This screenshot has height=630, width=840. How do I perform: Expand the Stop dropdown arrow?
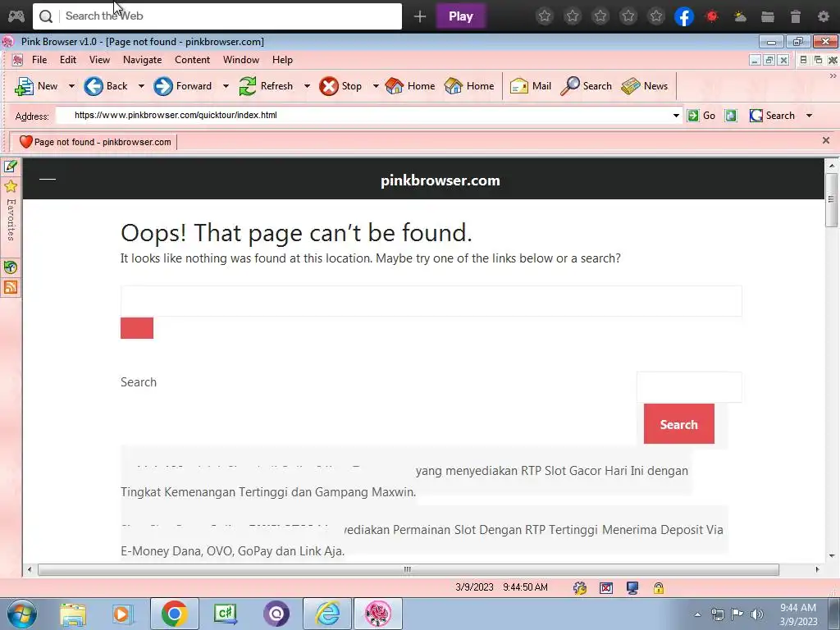376,86
